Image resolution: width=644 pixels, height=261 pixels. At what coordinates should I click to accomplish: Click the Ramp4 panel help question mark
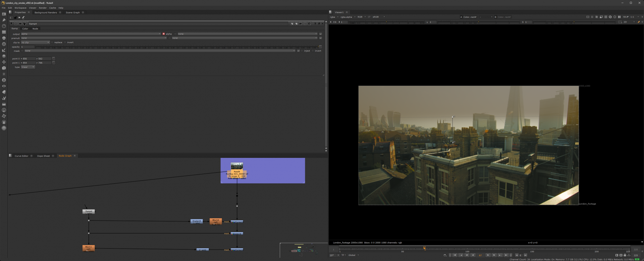click(315, 24)
